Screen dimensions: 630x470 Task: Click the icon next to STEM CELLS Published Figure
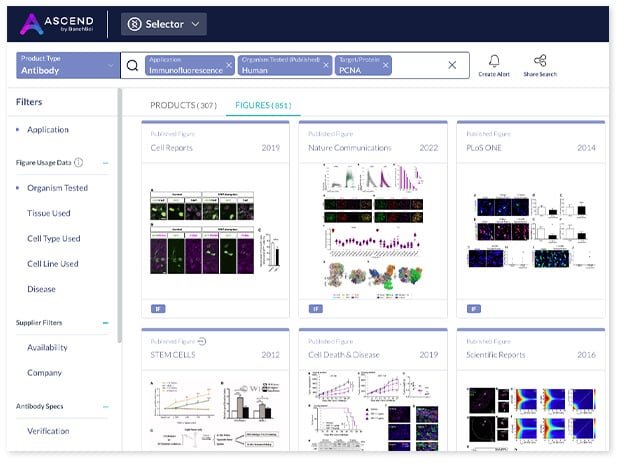coord(202,340)
